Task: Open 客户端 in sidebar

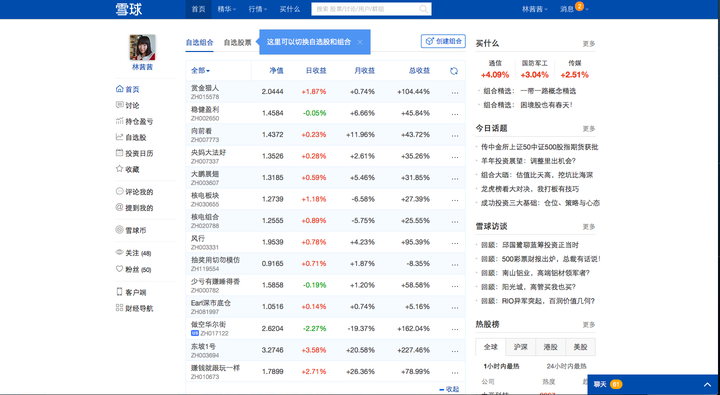Action: [x=131, y=292]
